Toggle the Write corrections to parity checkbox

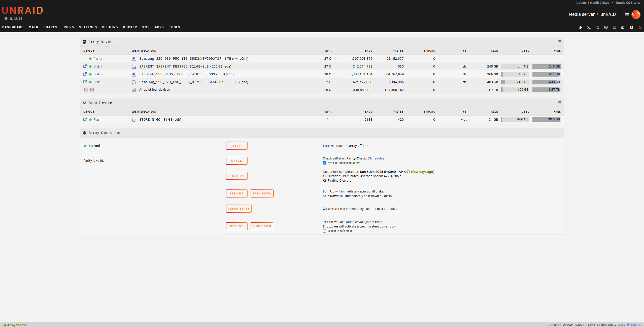point(325,163)
